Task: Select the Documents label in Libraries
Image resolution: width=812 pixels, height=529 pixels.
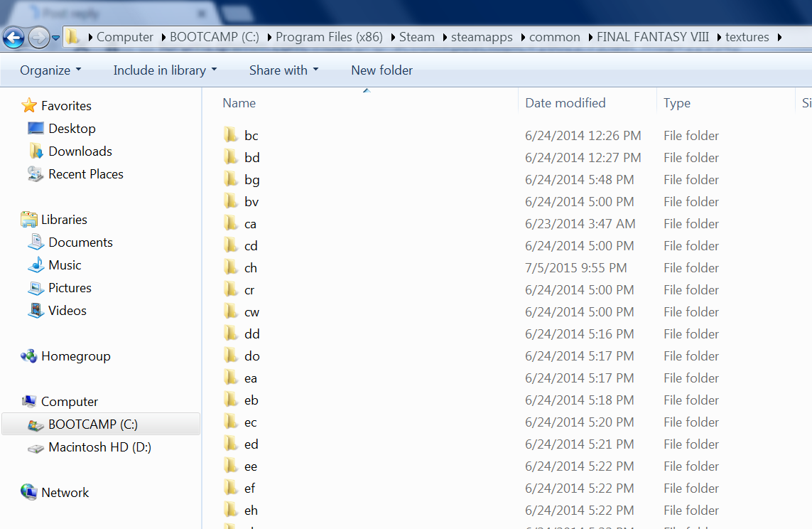Action: pyautogui.click(x=80, y=242)
